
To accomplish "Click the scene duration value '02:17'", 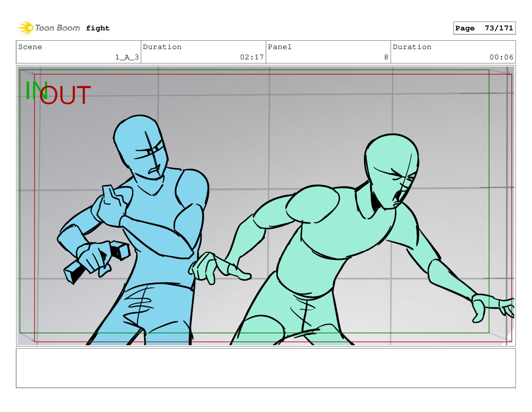I will (252, 57).
